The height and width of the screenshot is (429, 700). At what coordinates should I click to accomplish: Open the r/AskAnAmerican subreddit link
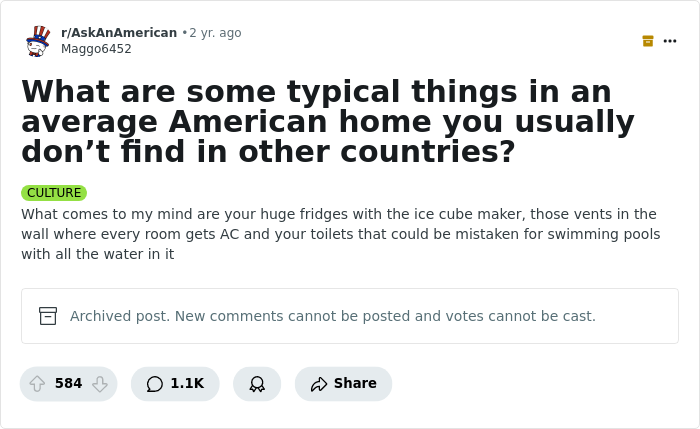(x=119, y=33)
